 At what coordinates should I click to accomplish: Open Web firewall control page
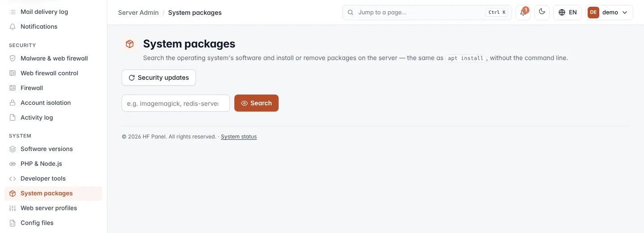(53, 73)
